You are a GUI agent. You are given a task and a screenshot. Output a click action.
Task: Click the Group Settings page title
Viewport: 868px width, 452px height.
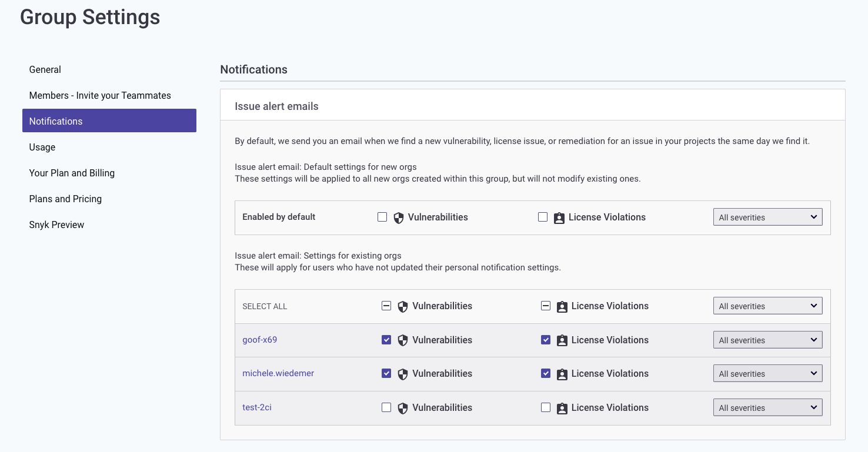90,17
